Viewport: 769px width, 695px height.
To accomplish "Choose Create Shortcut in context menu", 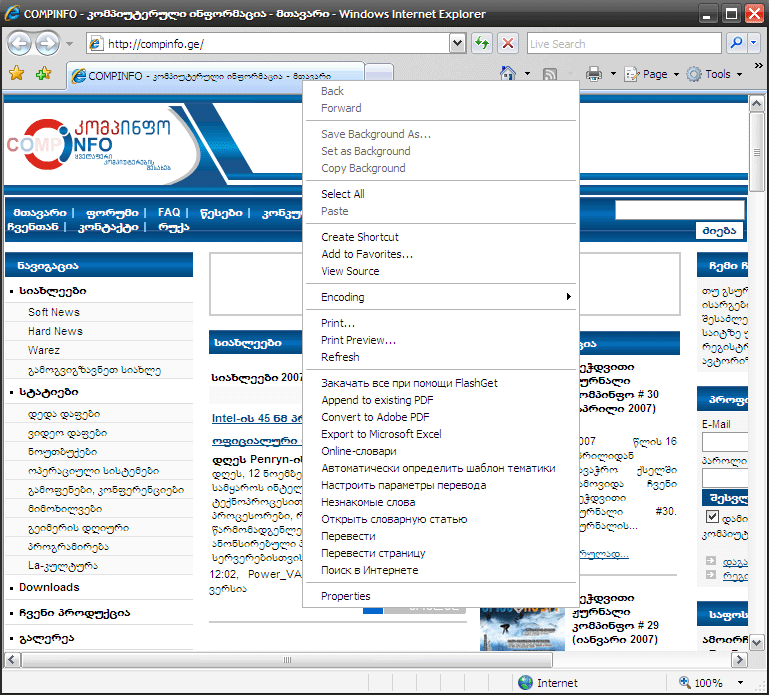I will pyautogui.click(x=359, y=237).
